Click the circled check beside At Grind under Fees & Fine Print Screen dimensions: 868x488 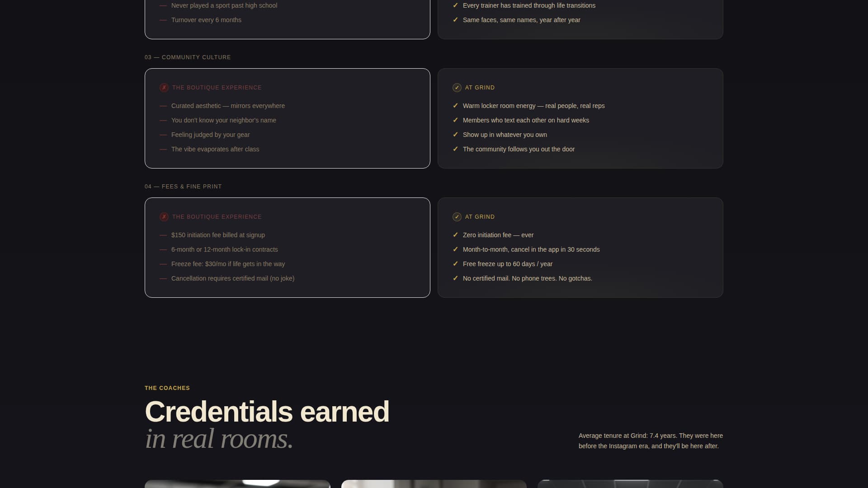click(457, 217)
